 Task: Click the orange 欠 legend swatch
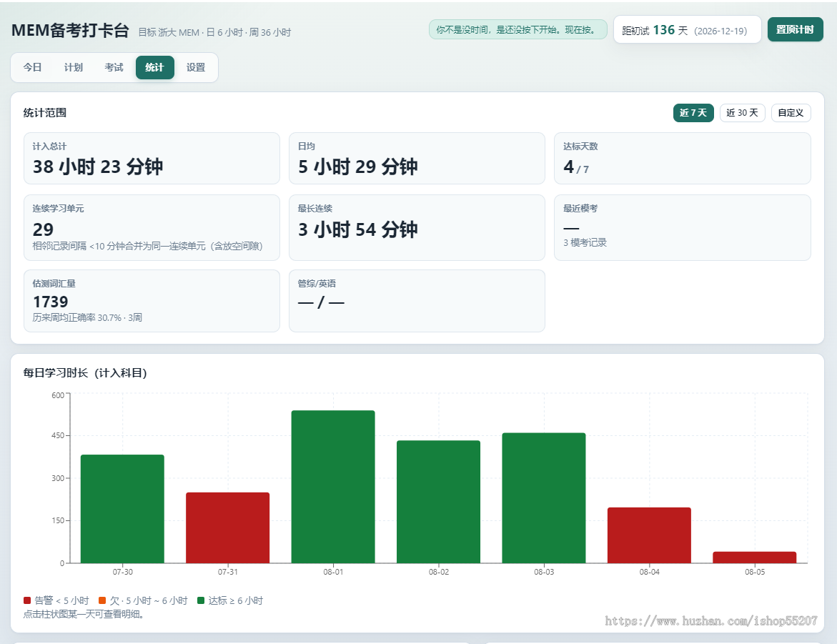pyautogui.click(x=102, y=600)
